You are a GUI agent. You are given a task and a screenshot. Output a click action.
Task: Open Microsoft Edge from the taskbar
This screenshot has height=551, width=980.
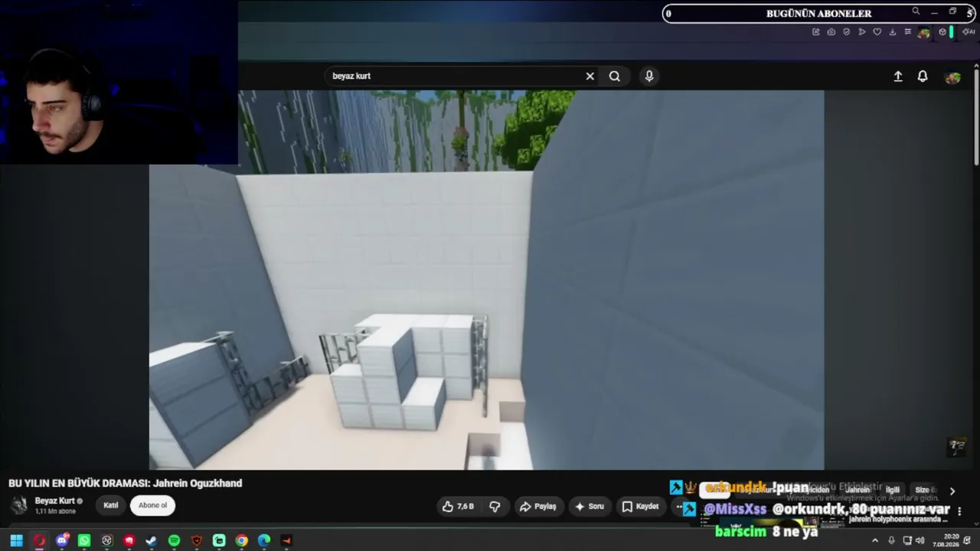pyautogui.click(x=264, y=540)
